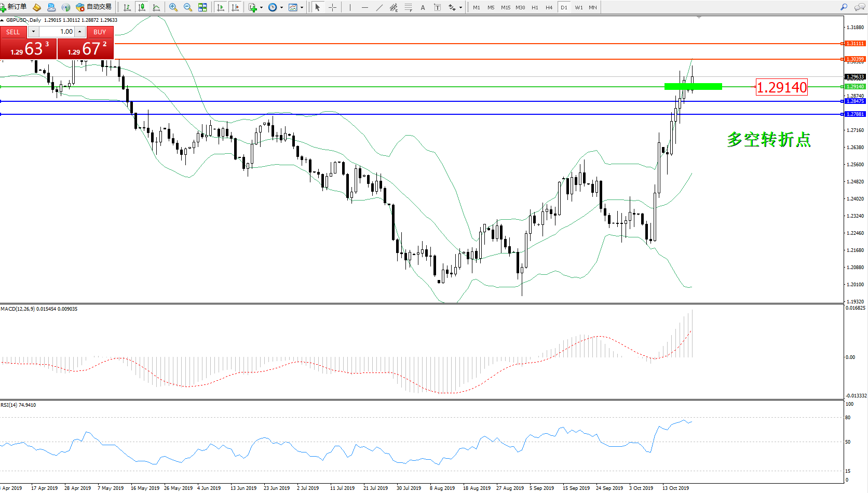Expand the indicators list dropdown arrow

[x=261, y=7]
